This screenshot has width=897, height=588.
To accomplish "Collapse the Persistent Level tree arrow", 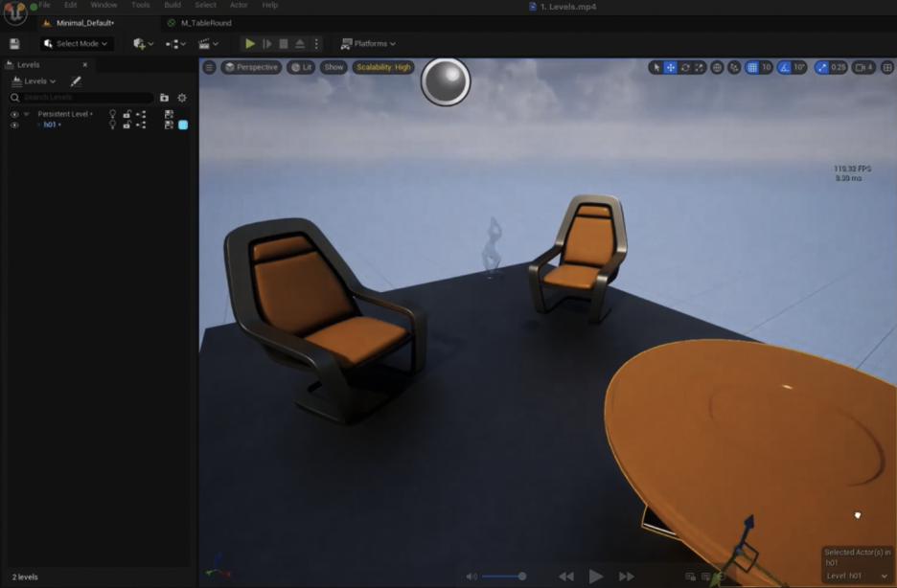I will pos(26,114).
